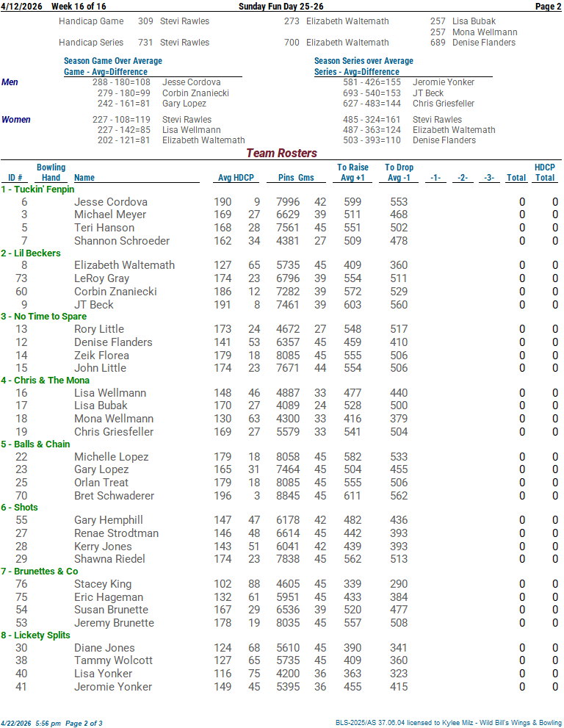Viewport: 564px width, 728px height.
Task: Click the roster name Lisa Yonker
Action: pyautogui.click(x=103, y=674)
